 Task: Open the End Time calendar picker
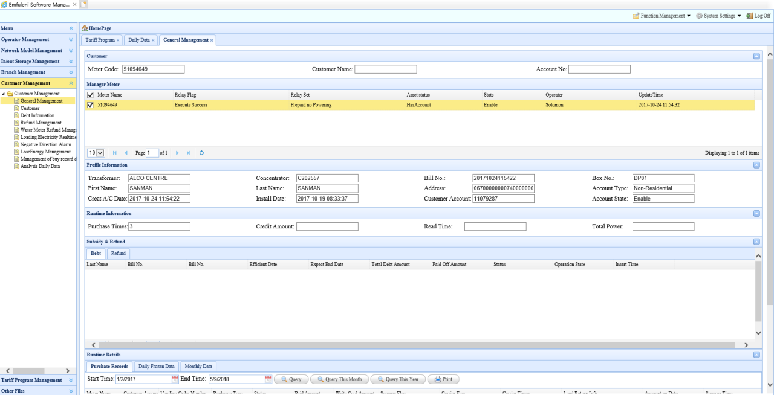(269, 379)
